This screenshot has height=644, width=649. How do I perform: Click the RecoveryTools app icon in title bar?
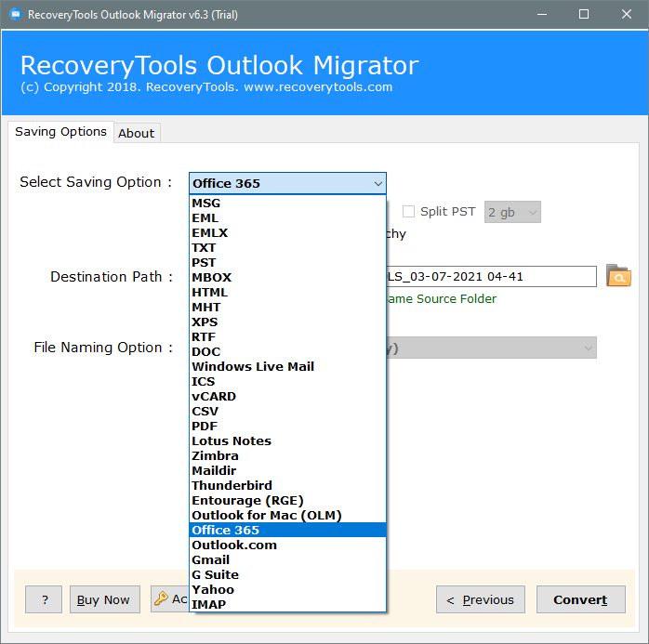15,15
